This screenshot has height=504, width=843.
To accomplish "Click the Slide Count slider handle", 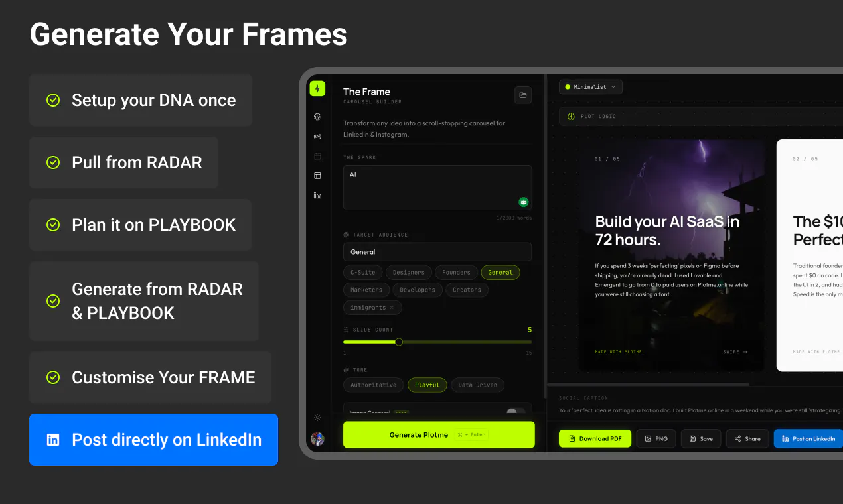I will 399,342.
